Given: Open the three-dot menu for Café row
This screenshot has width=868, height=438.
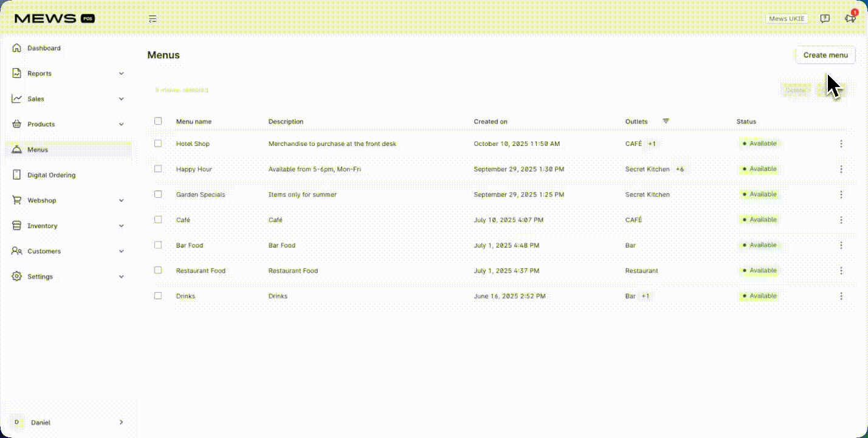Looking at the screenshot, I should point(841,220).
